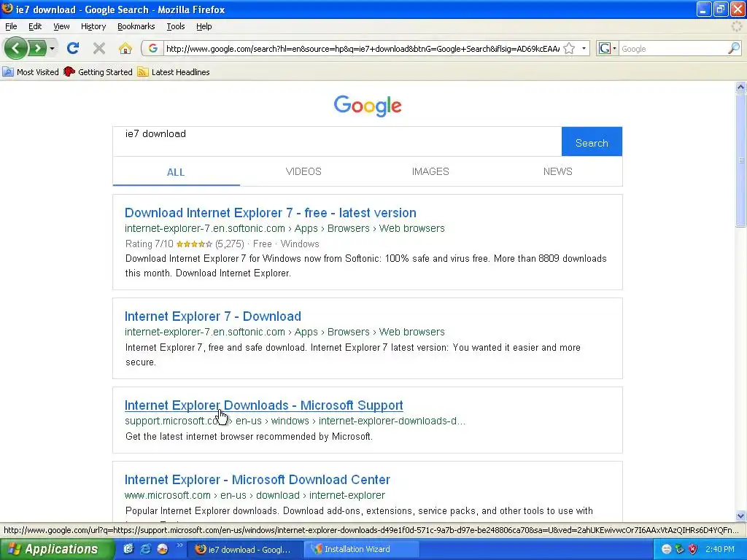Open the Most Visited bookmarks folder
The image size is (747, 560).
click(x=31, y=72)
